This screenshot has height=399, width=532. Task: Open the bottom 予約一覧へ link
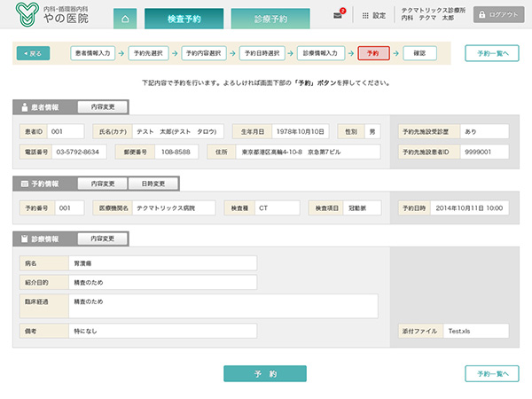click(x=491, y=373)
